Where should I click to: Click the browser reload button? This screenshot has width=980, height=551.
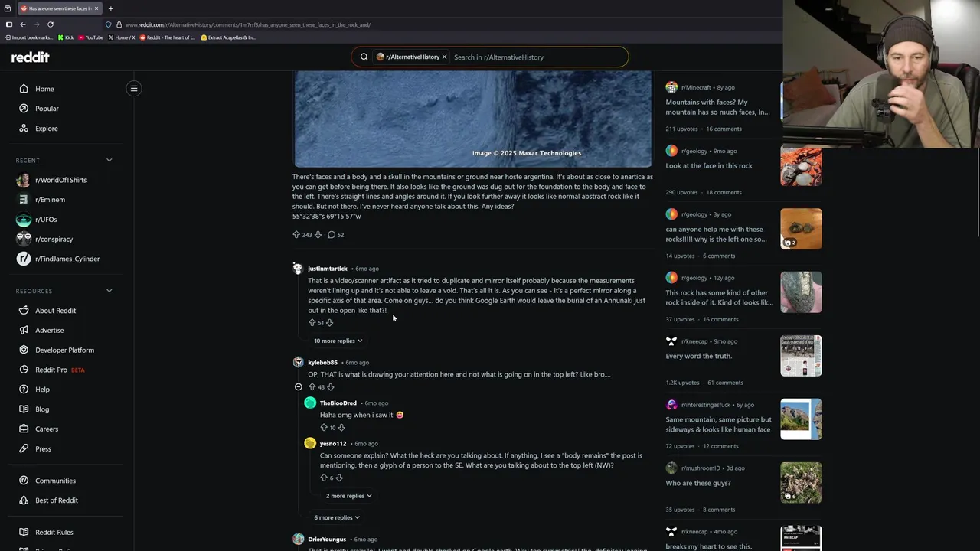51,24
